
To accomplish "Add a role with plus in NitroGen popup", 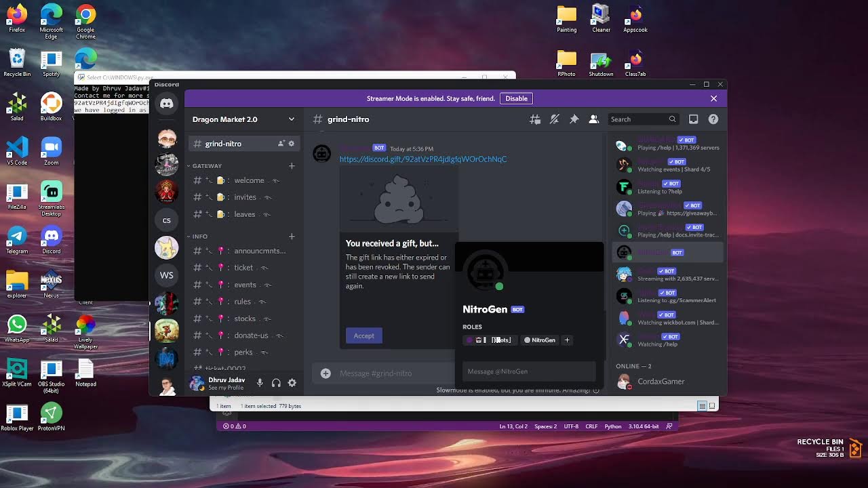I will 567,340.
